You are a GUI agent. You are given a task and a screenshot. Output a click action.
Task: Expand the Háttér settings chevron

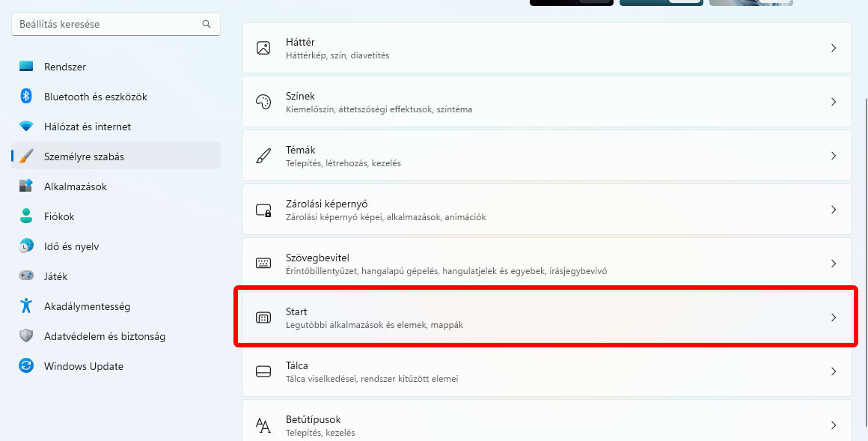pyautogui.click(x=834, y=48)
